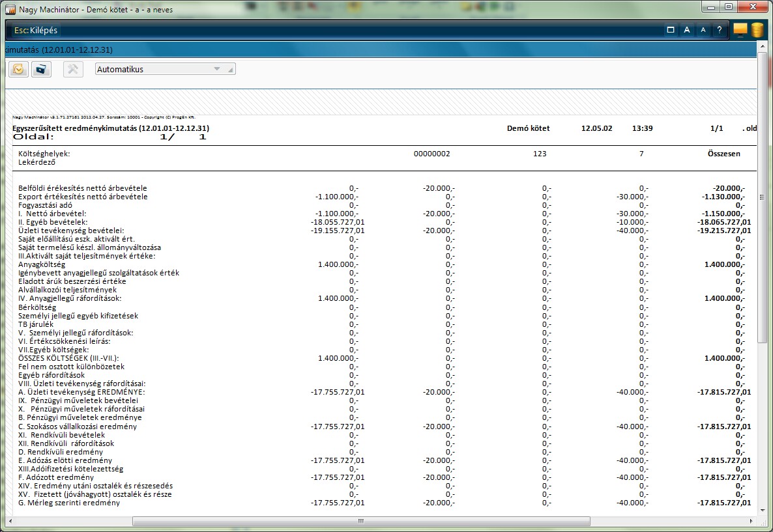Click the yellow clock icon in toolbar
The image size is (773, 532).
click(x=19, y=69)
